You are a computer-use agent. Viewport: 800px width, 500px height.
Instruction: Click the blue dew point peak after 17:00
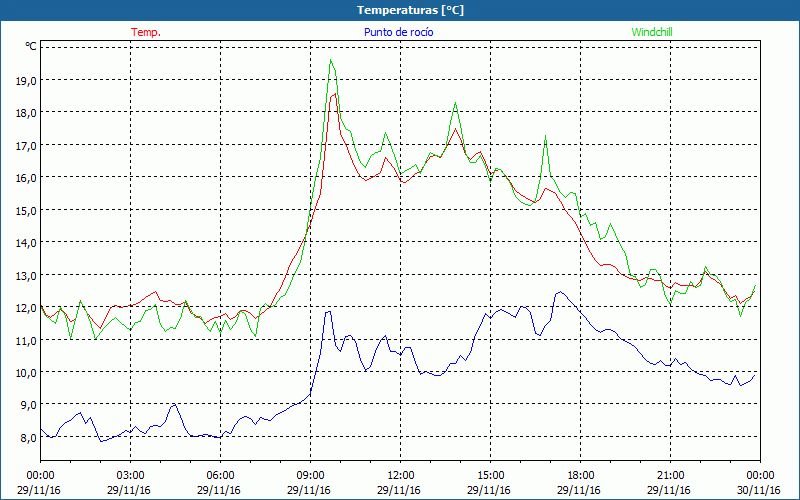coord(560,292)
